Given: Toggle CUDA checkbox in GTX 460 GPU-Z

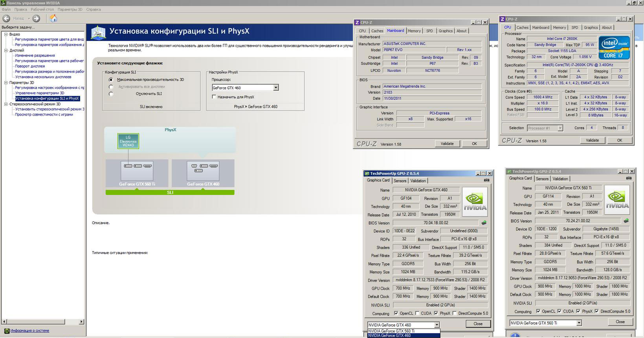Looking at the screenshot, I should point(417,313).
